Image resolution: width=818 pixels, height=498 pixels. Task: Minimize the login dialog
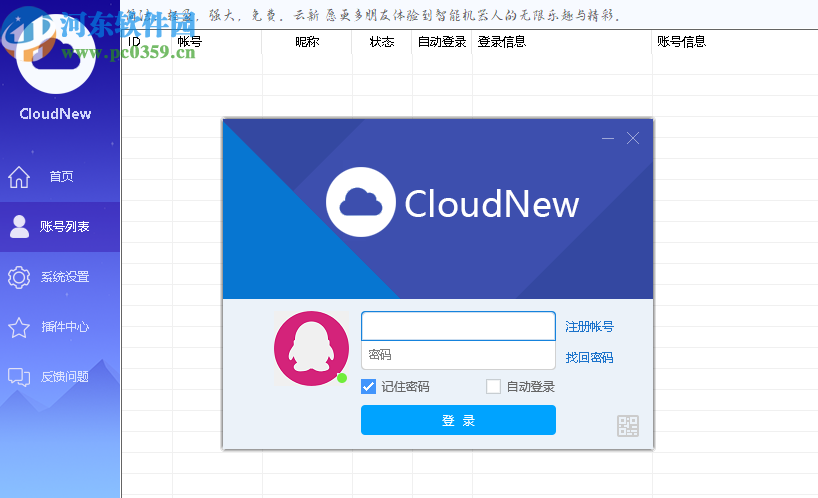click(608, 138)
